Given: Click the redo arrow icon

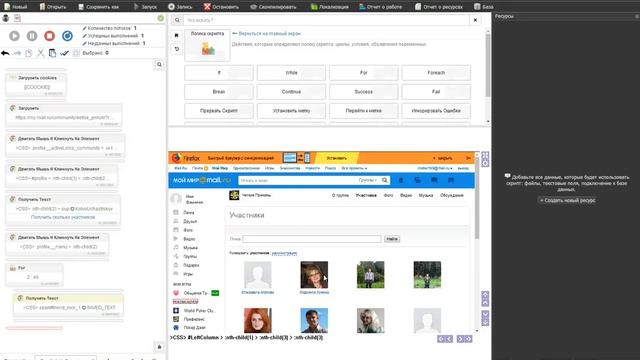Looking at the screenshot, I should coord(17,53).
